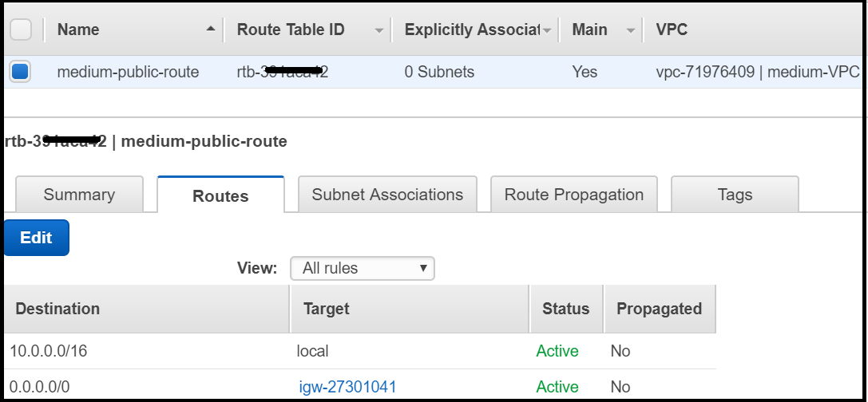Click the VPC column header
This screenshot has height=402, width=868.
[x=672, y=30]
